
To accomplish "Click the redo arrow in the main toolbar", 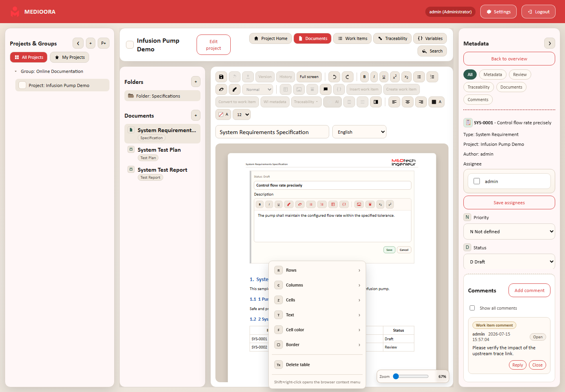I will (348, 77).
